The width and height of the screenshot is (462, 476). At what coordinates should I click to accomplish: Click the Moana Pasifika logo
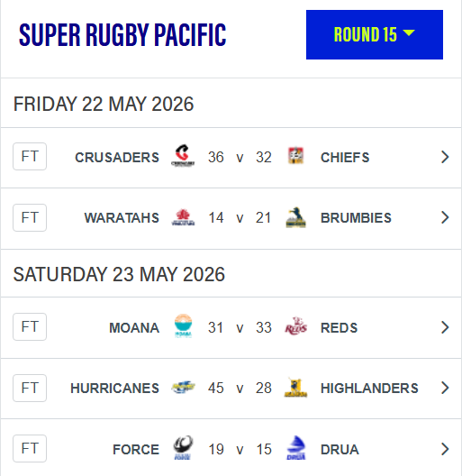pos(183,325)
